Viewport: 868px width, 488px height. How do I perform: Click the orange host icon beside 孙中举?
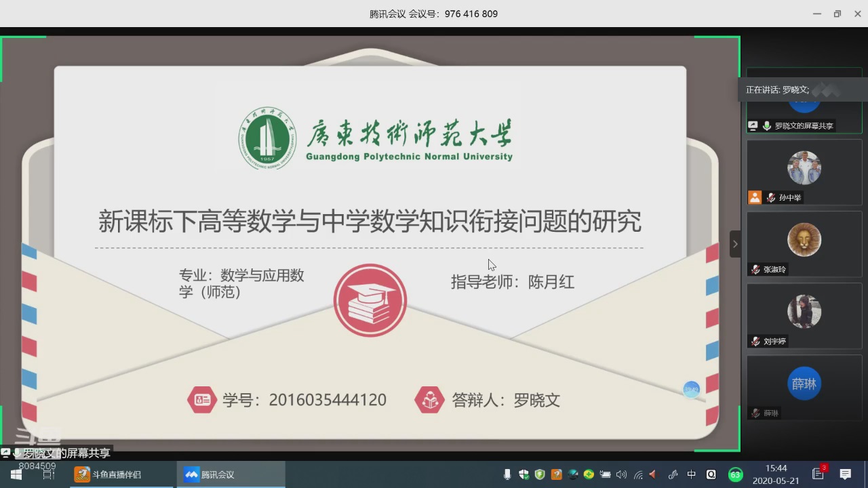[x=755, y=197]
